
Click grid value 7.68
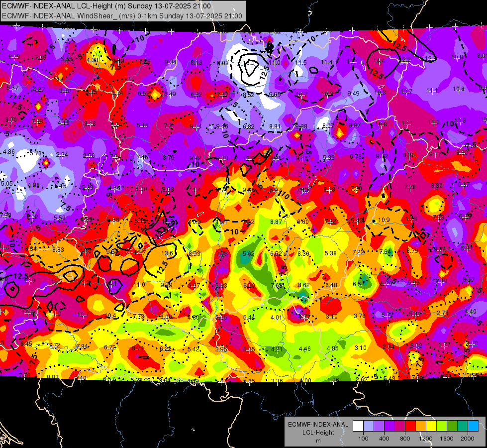tap(277, 285)
